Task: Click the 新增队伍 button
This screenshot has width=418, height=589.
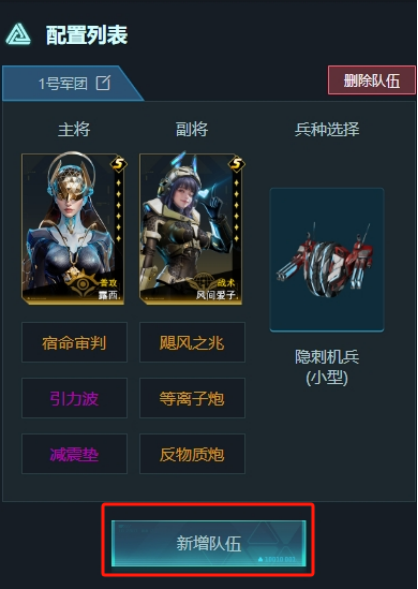Action: [208, 544]
